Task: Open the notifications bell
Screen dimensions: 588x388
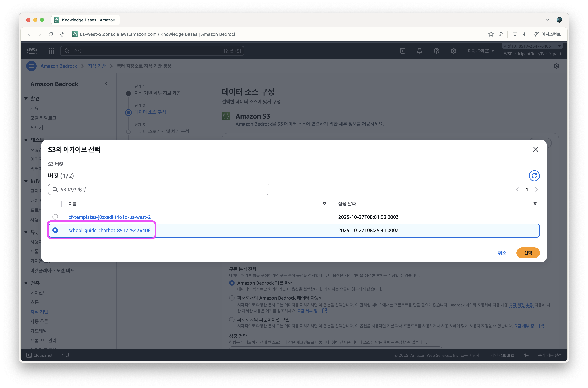Action: coord(419,51)
